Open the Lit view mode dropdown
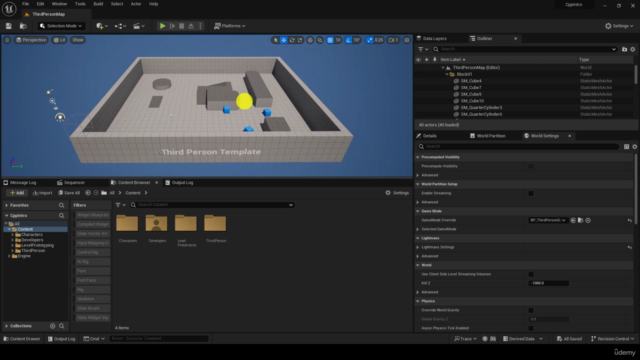This screenshot has width=640, height=360. 60,40
